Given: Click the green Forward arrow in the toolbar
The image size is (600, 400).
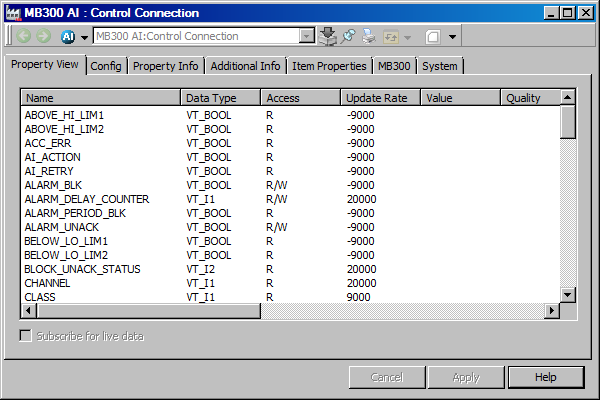Looking at the screenshot, I should (x=44, y=36).
